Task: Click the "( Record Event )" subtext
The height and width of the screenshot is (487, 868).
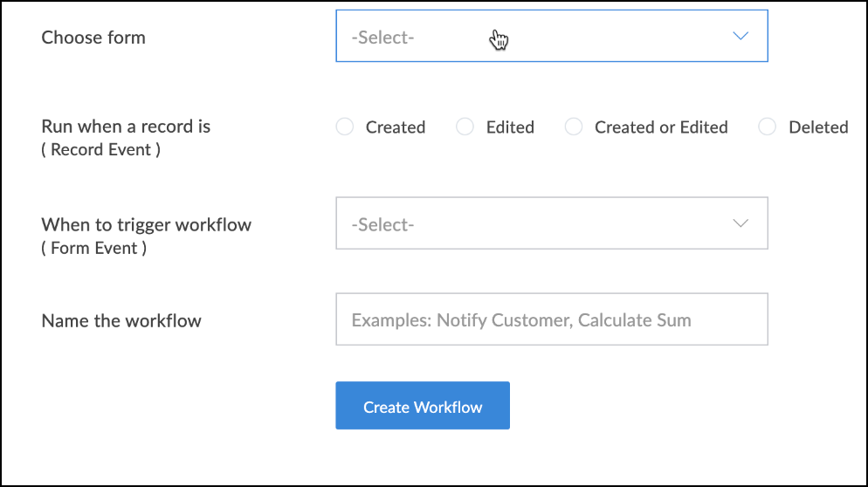Action: [x=101, y=149]
